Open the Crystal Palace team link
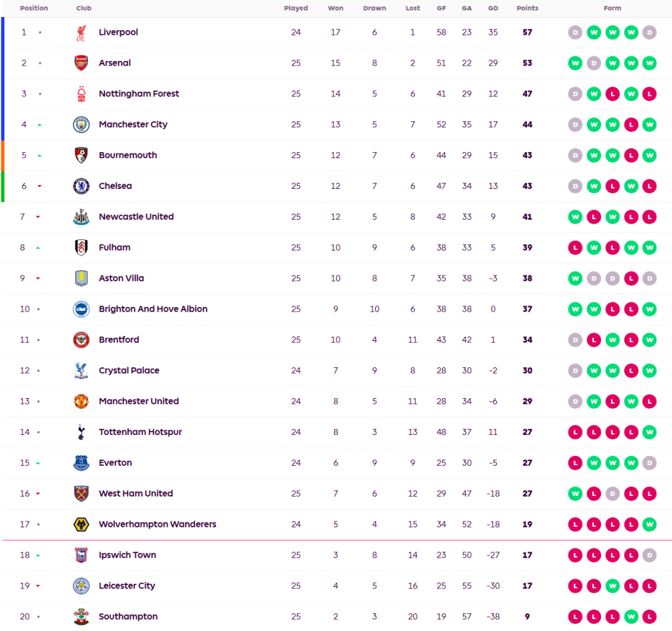The height and width of the screenshot is (631, 672). click(x=129, y=371)
